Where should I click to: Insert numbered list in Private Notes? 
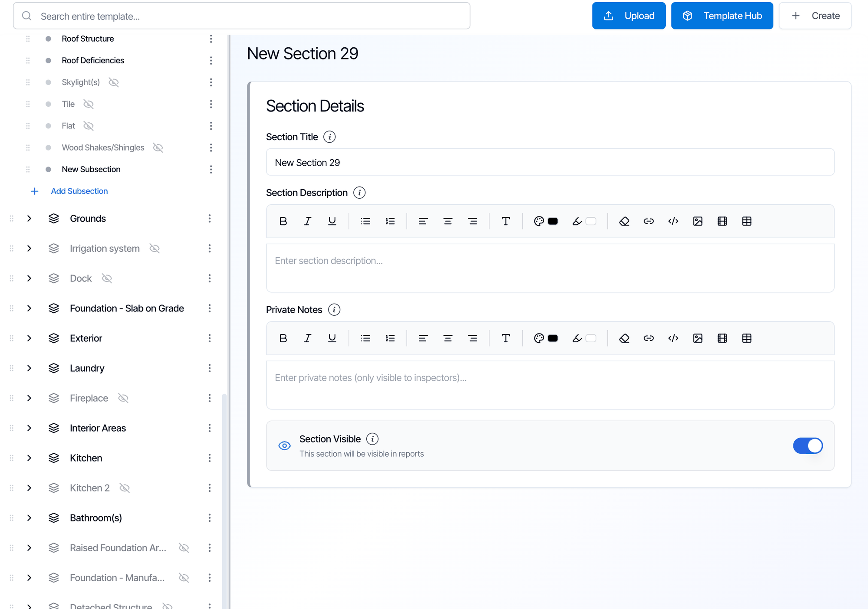(x=390, y=338)
